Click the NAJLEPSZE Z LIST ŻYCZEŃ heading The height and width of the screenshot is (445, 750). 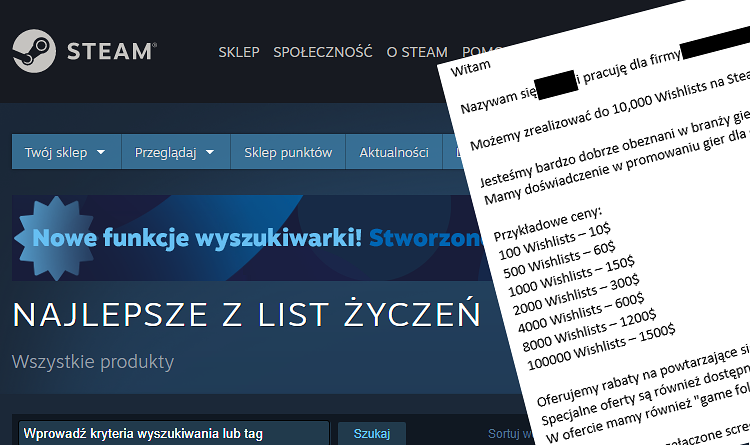(x=246, y=314)
